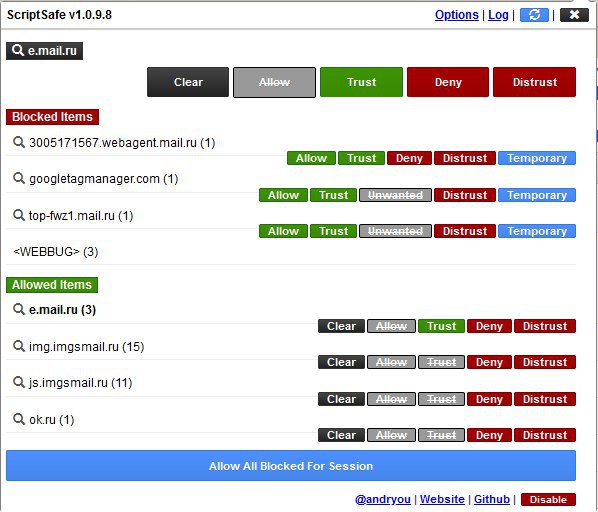Viewport: 598px width, 512px height.
Task: Click magnifier icon beside img.imgsmail.ru
Action: click(19, 346)
